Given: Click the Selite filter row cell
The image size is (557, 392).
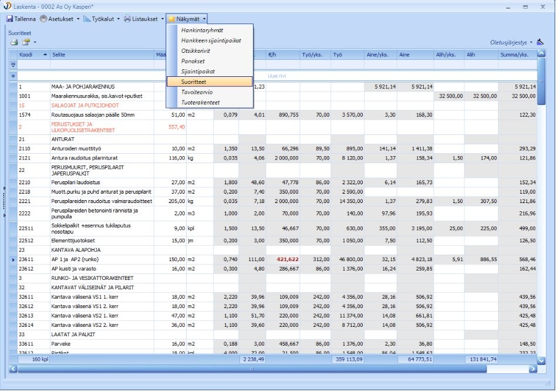Looking at the screenshot, I should (102, 65).
